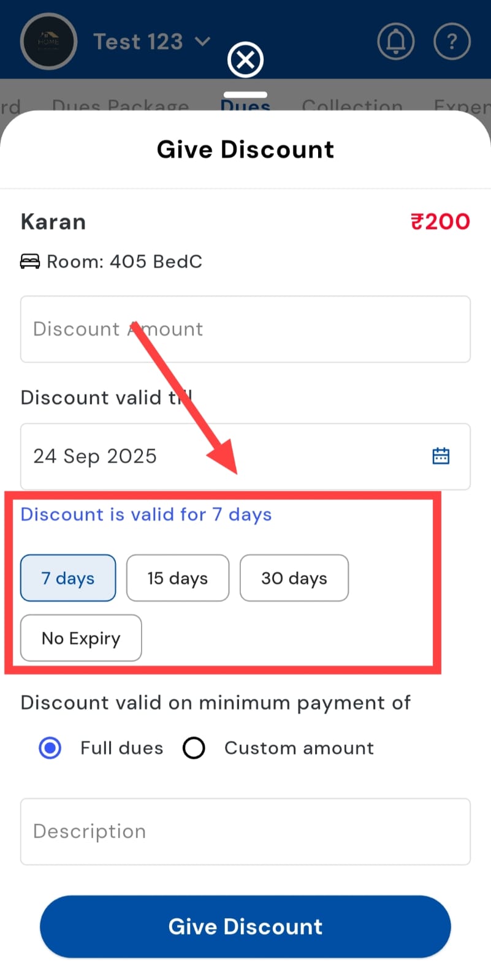Select the No Expiry option
Viewport: 491px width, 980px height.
pyautogui.click(x=81, y=638)
